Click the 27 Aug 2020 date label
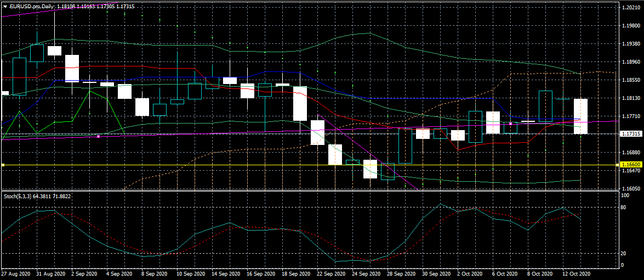The image size is (644, 280). [16, 273]
